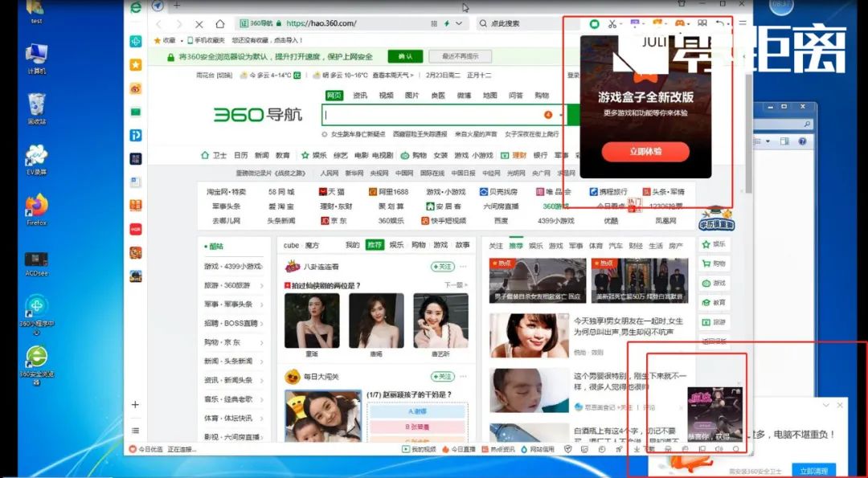Image resolution: width=868 pixels, height=478 pixels.
Task: Open the more menu beside 八卦连连看 关注
Action: click(x=464, y=267)
